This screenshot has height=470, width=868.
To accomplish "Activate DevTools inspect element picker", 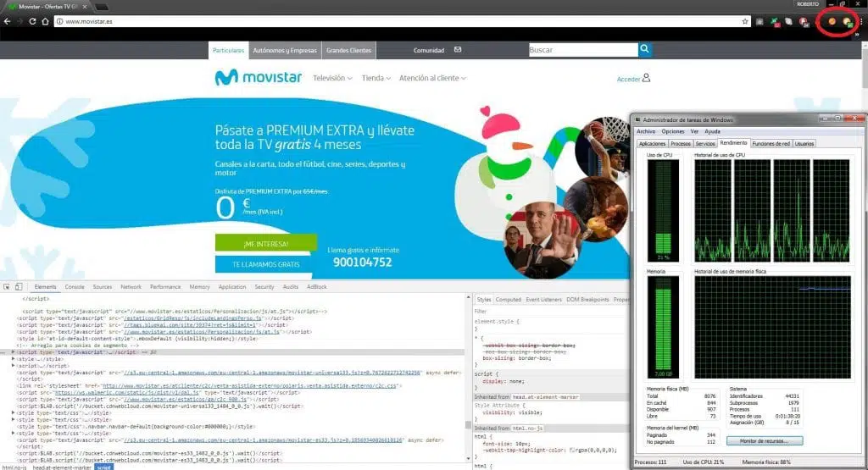I will pyautogui.click(x=7, y=287).
